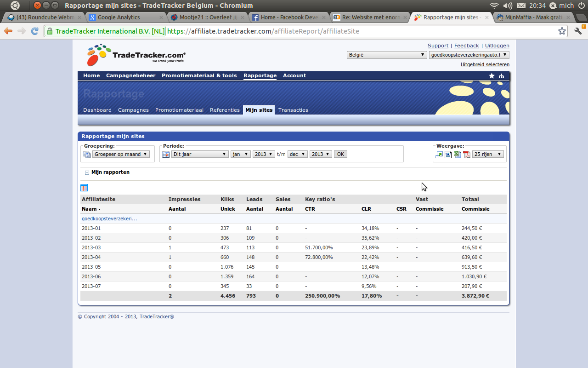Open the mail envelope indicator
The image size is (588, 368).
click(x=521, y=6)
